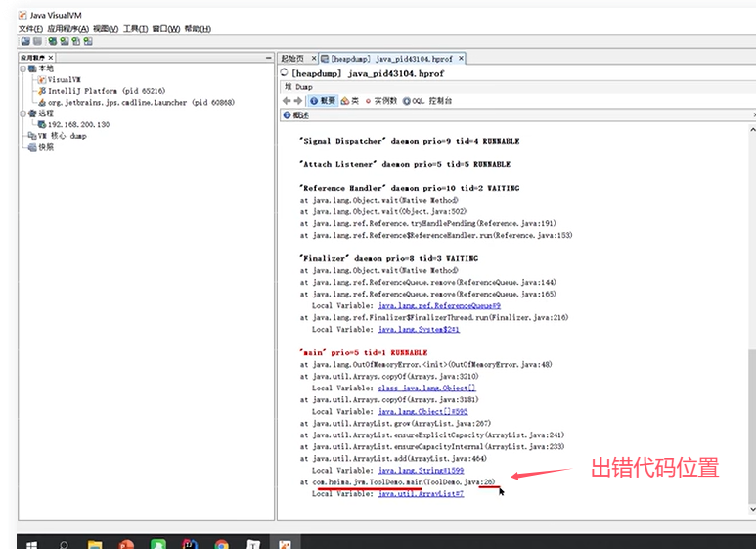Open the 窗口(W) menu
Viewport: 756px width, 549px height.
(x=166, y=29)
